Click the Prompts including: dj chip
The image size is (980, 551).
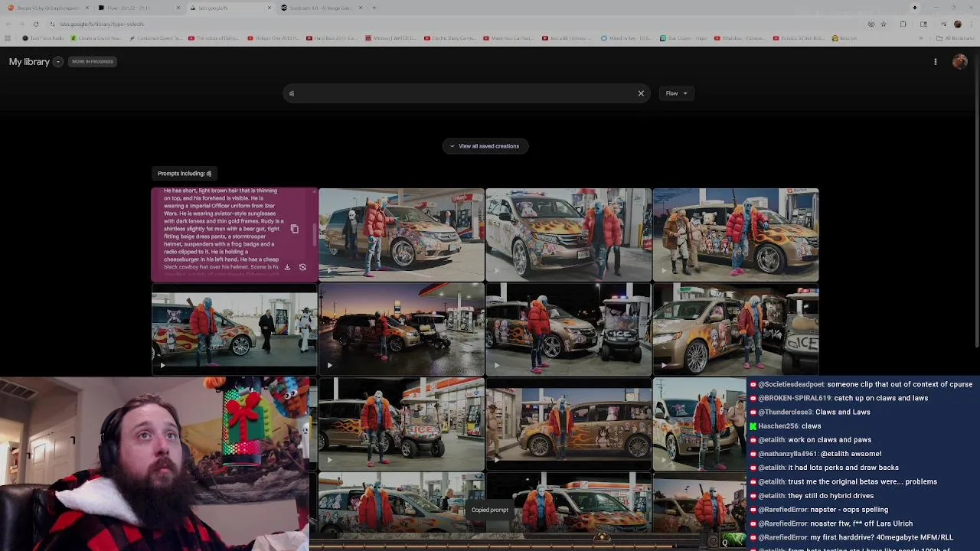click(184, 174)
